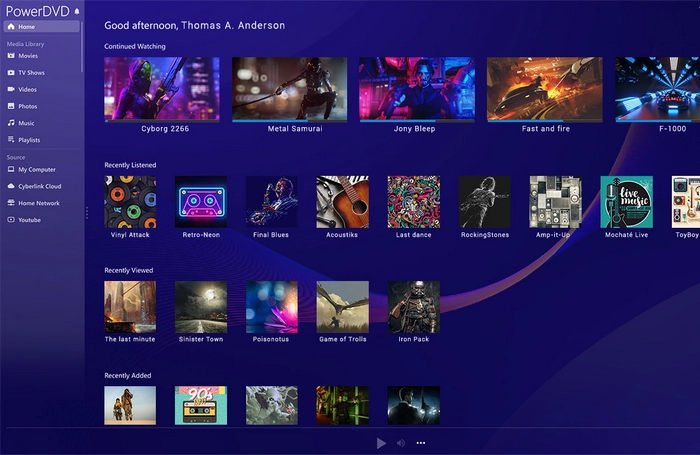Image resolution: width=700 pixels, height=455 pixels.
Task: Open desert walkers Recently Added thumbnail
Action: click(x=130, y=405)
